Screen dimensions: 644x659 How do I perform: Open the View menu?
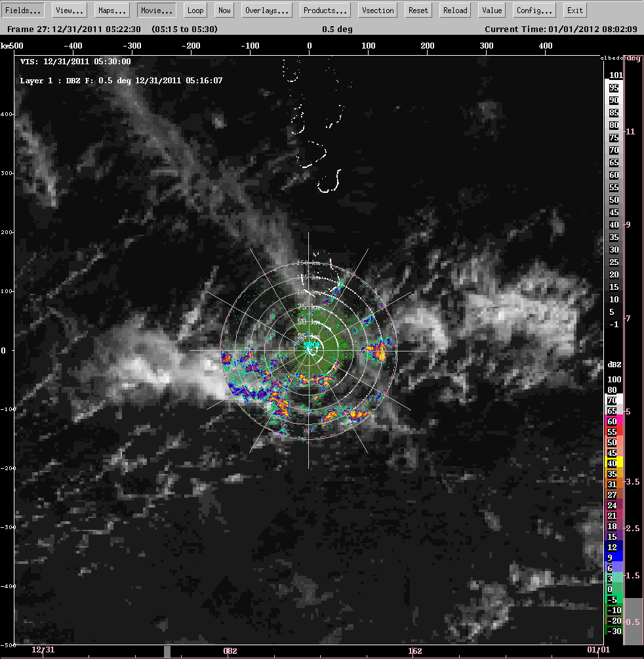point(69,10)
